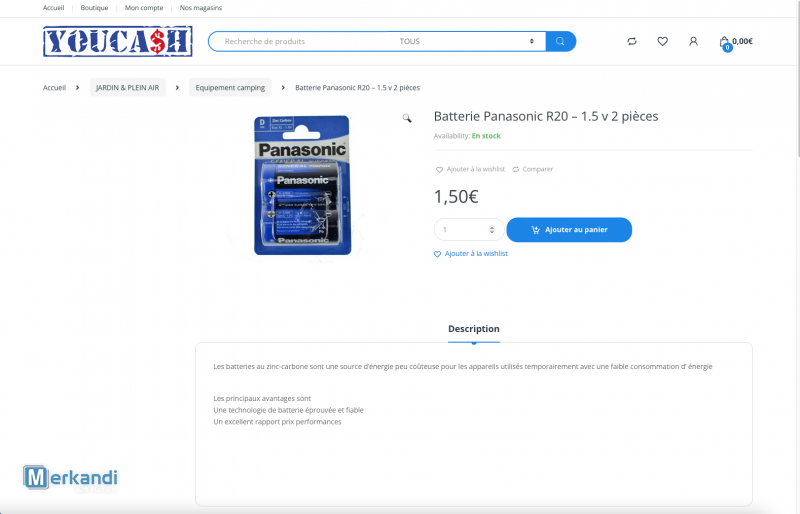Click the Ajouter au panier button

point(569,230)
